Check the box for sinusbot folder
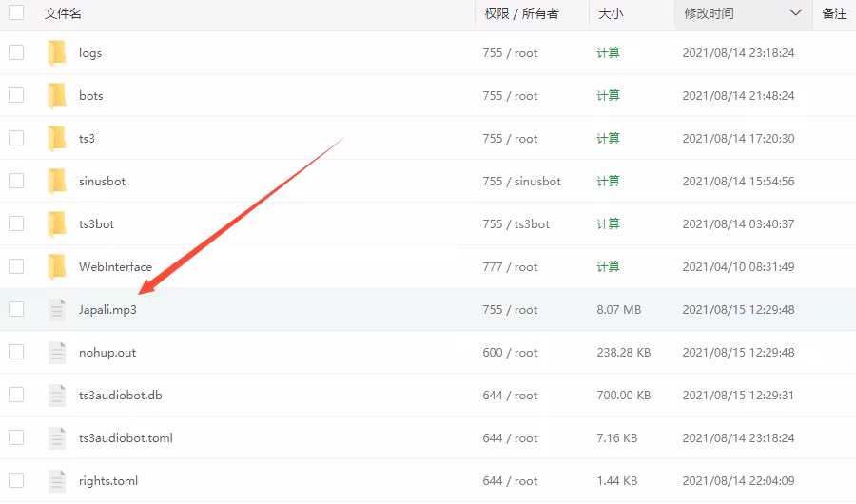Image resolution: width=856 pixels, height=504 pixels. [16, 181]
